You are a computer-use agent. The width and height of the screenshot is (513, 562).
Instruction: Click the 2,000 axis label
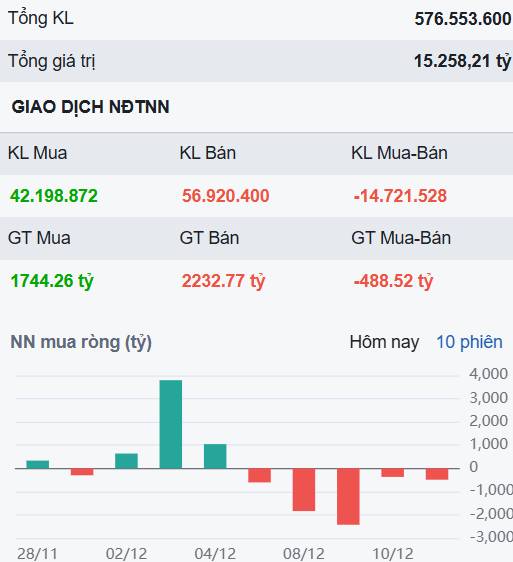tap(488, 420)
